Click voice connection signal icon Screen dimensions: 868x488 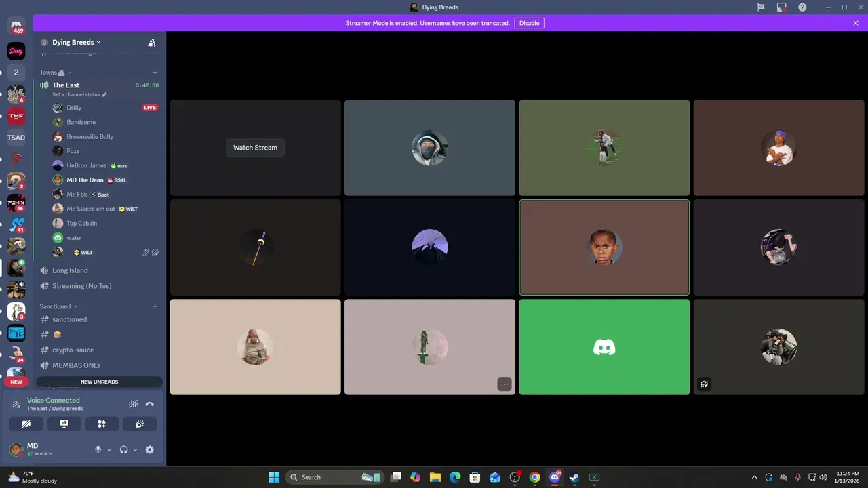click(16, 404)
